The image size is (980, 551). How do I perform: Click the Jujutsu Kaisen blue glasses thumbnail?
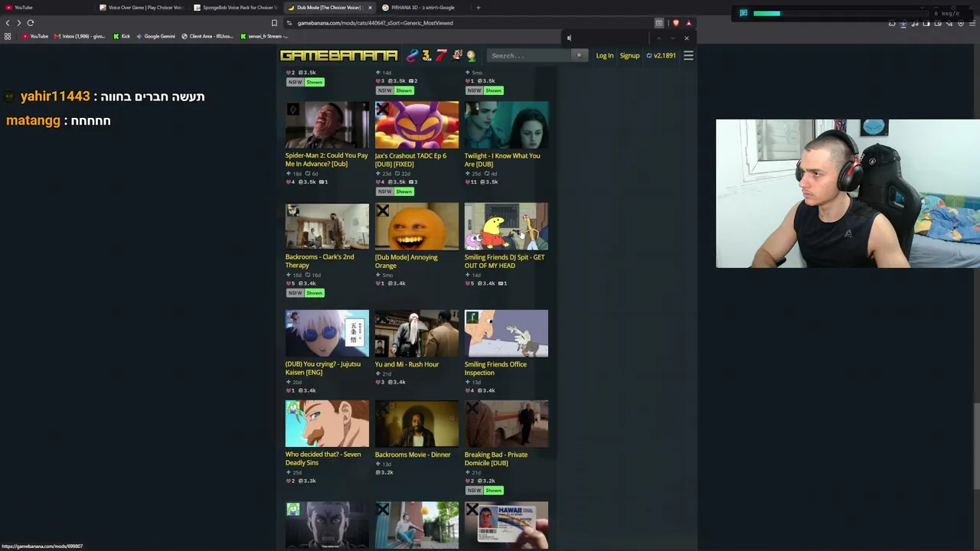327,333
